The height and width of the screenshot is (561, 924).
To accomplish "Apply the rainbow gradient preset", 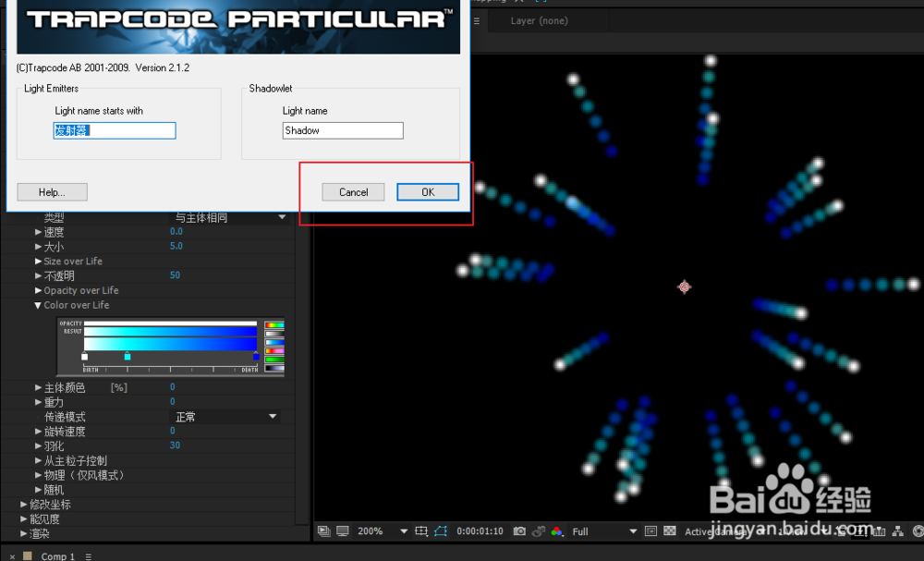I will [x=274, y=325].
